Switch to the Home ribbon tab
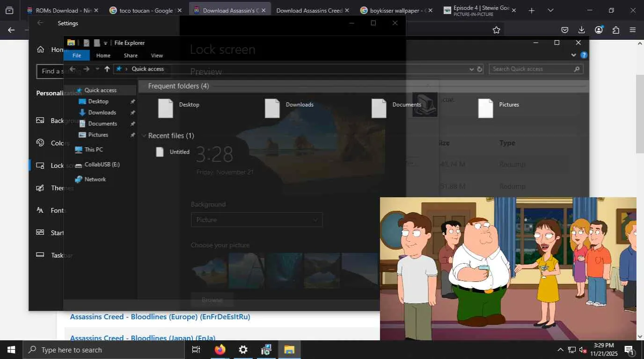Viewport: 644px width, 359px height. coord(103,55)
